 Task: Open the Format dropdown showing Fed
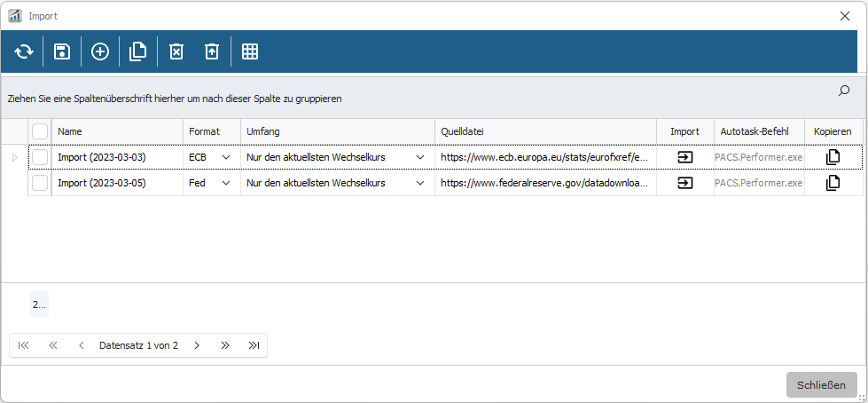[x=226, y=184]
